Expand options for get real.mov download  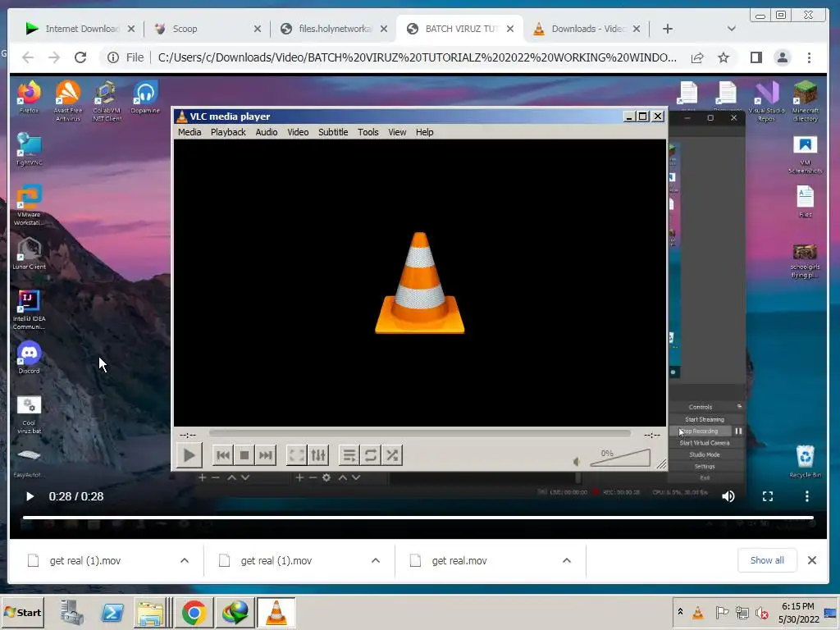click(566, 560)
